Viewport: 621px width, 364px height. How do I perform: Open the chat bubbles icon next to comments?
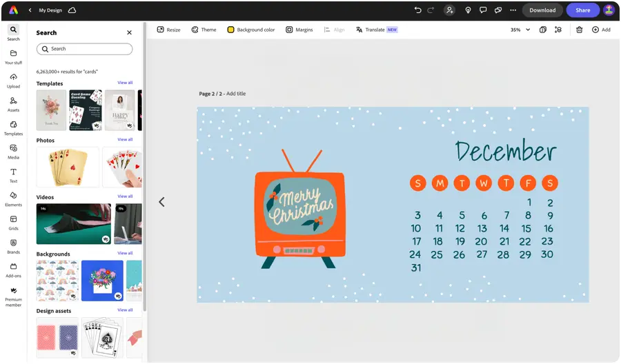point(498,10)
